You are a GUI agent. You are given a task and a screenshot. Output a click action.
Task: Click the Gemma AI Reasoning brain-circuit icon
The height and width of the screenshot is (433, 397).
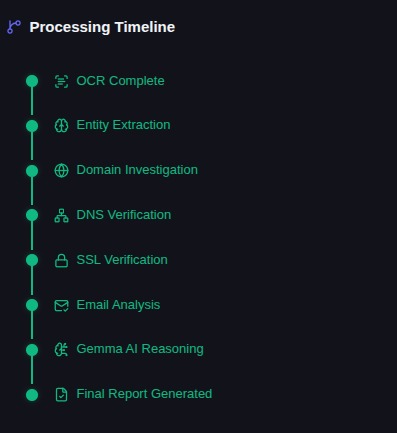click(61, 350)
